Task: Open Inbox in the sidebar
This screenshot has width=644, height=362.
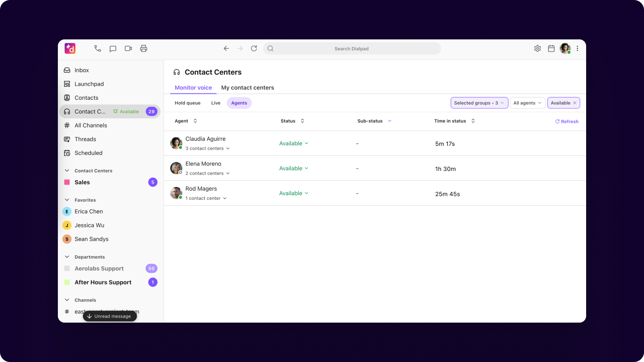Action: 109,70
